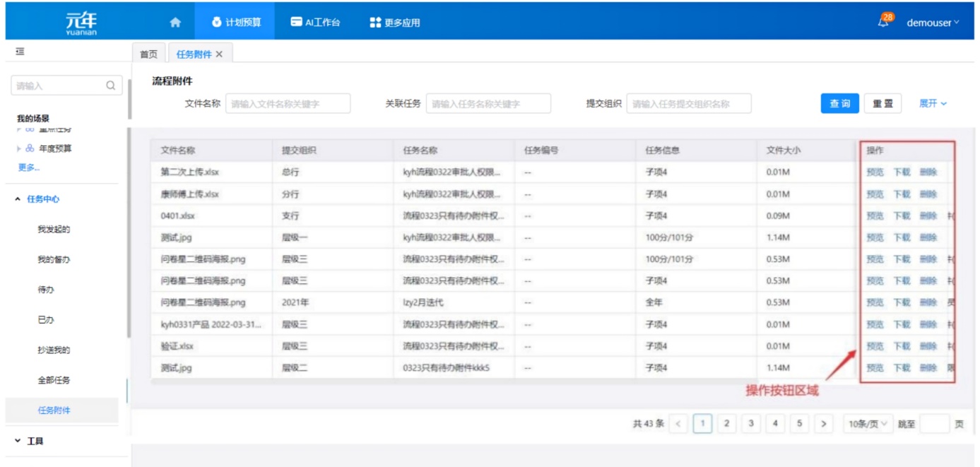This screenshot has width=980, height=467.
Task: Open 更多应用 grid menu
Action: [395, 23]
